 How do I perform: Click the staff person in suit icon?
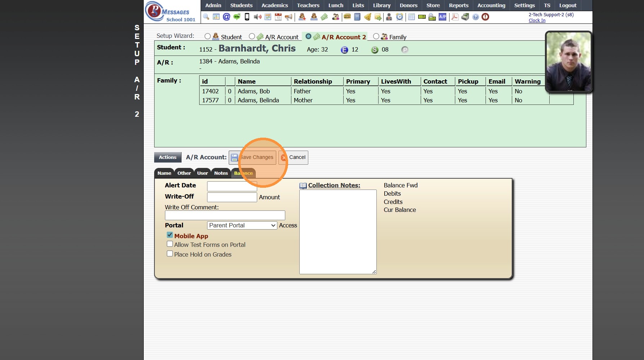click(x=389, y=17)
